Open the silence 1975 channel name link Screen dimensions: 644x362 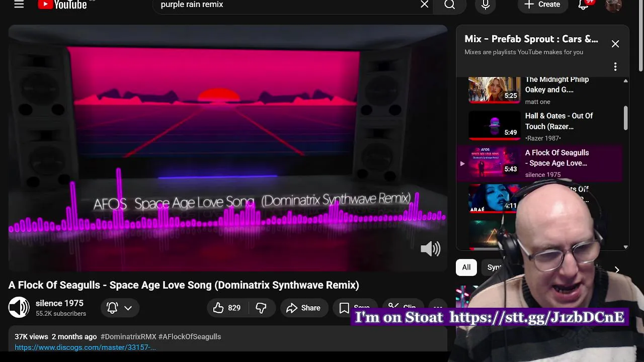(59, 303)
